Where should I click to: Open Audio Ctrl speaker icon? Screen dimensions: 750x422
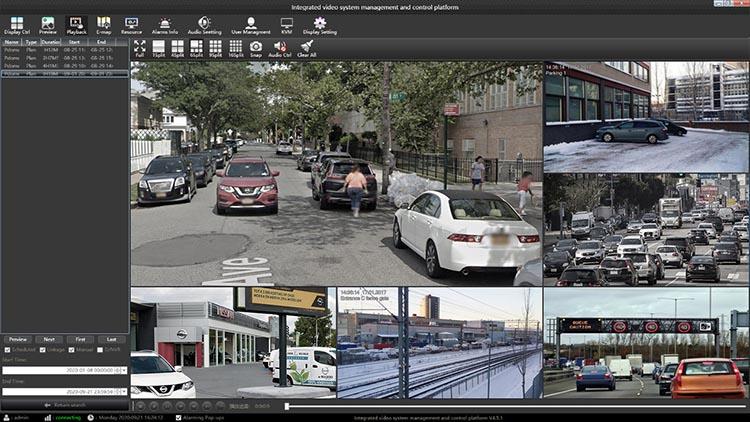coord(280,48)
